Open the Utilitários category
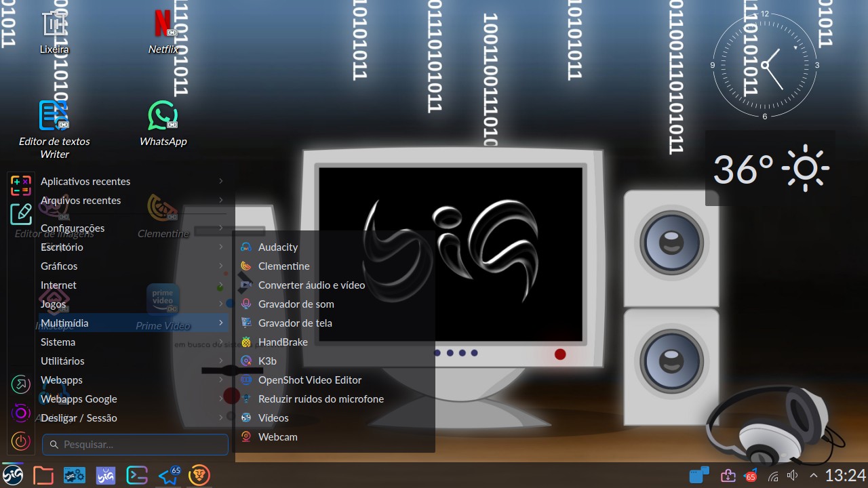 pyautogui.click(x=133, y=361)
